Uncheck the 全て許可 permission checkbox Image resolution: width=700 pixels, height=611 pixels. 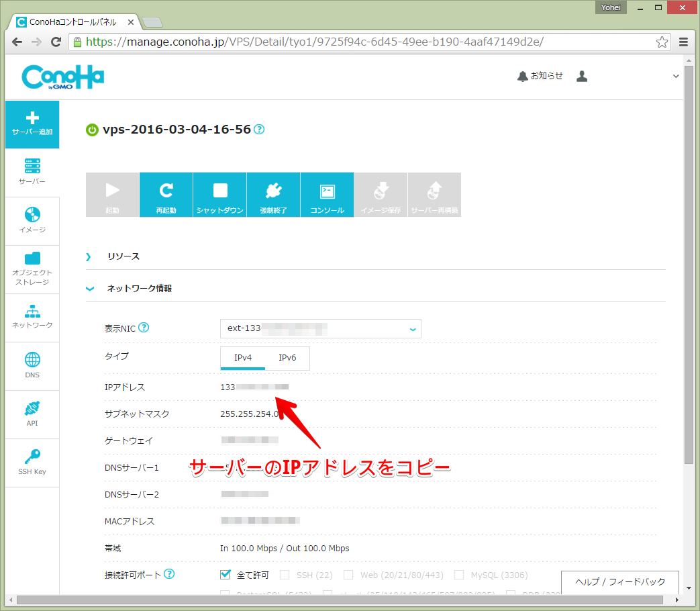[226, 575]
